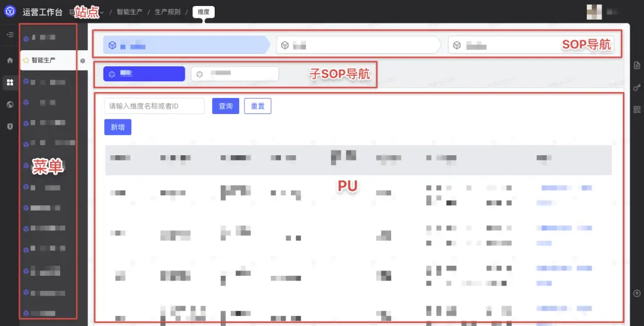Click the 生产规则 breadcrumb item
The height and width of the screenshot is (326, 644).
[168, 11]
